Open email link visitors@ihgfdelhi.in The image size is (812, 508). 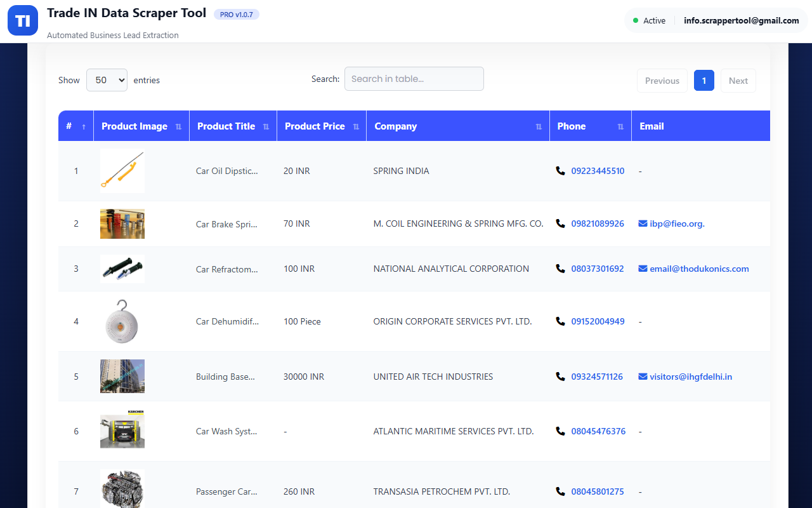point(691,377)
